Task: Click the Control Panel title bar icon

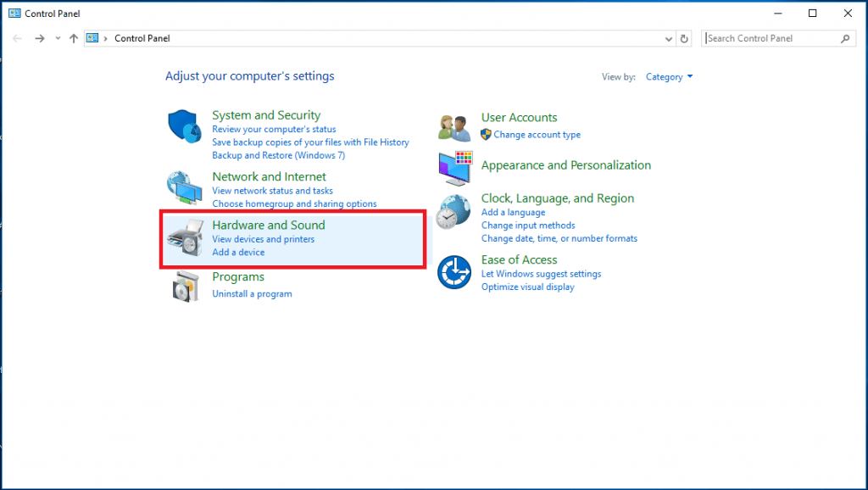Action: point(14,14)
